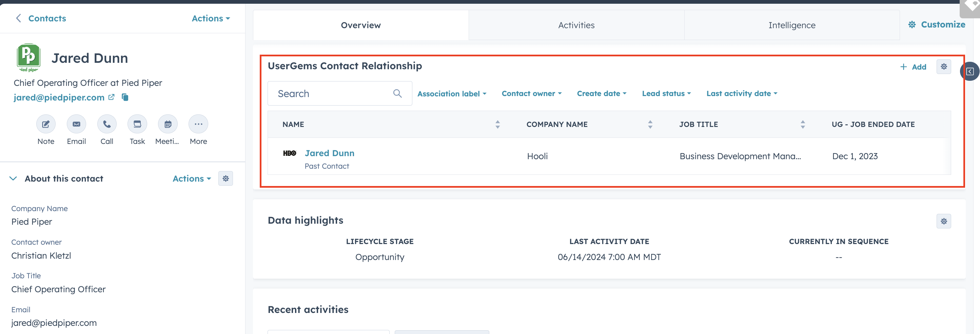
Task: Open gear settings for UserGems Contact Relationship
Action: pos(944,67)
